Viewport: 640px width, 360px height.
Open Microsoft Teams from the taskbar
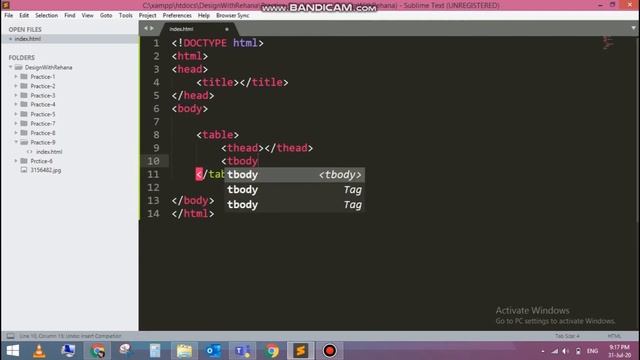242,351
